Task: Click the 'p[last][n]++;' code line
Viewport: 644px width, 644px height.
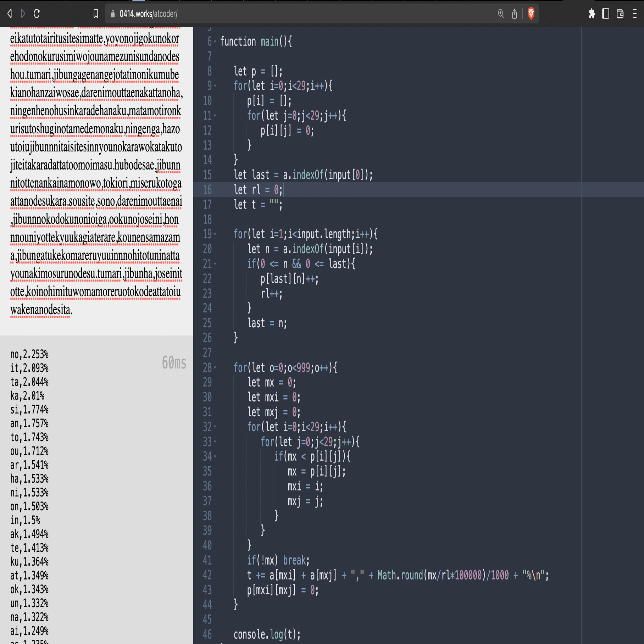Action: (x=289, y=279)
